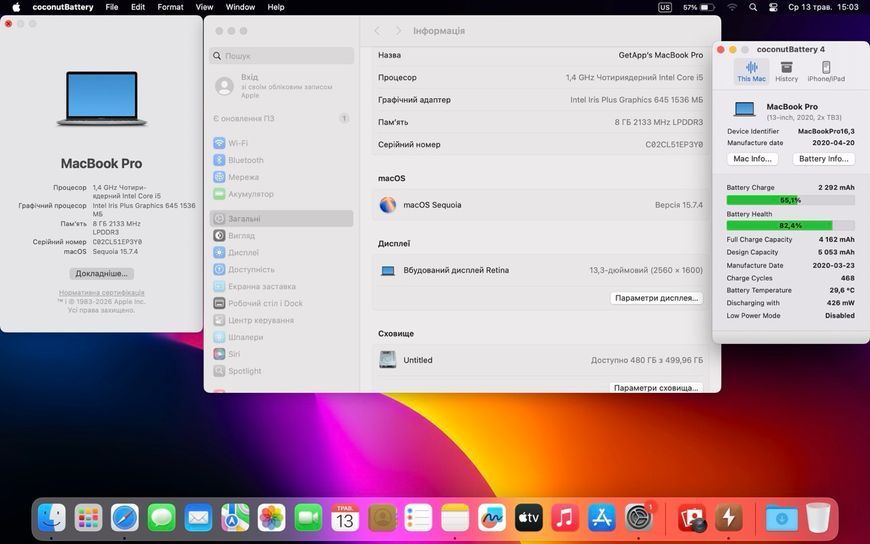Switch to History tab in coconutBattery
The image size is (870, 544).
pyautogui.click(x=786, y=72)
